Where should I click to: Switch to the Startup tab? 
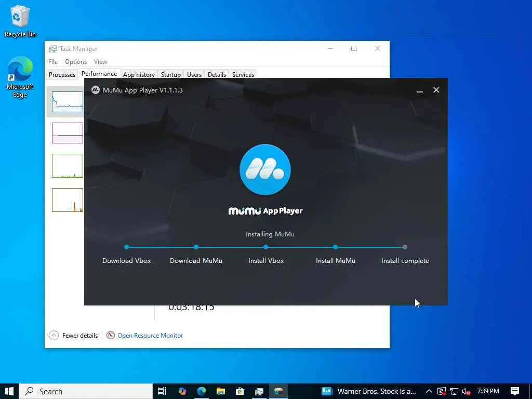(x=170, y=75)
